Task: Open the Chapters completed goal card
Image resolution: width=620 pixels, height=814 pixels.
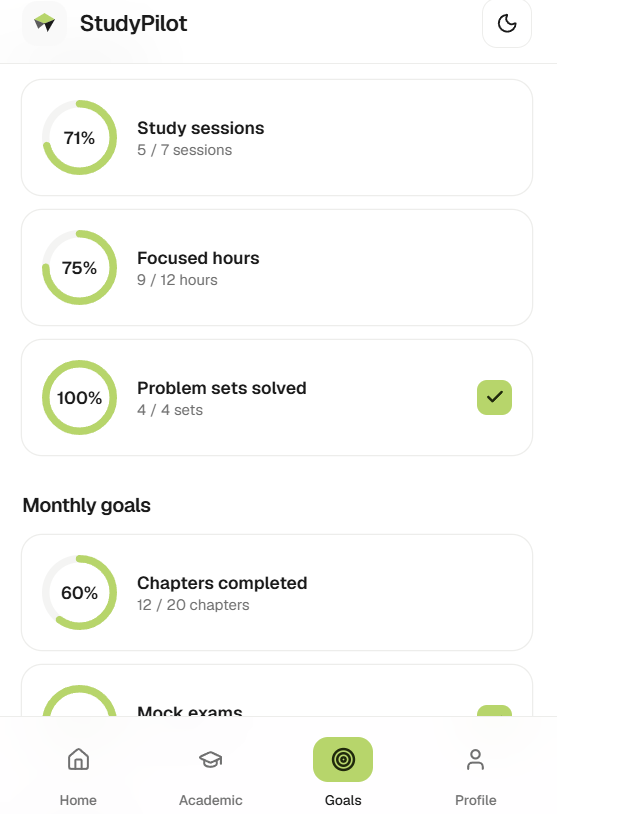Action: click(277, 592)
